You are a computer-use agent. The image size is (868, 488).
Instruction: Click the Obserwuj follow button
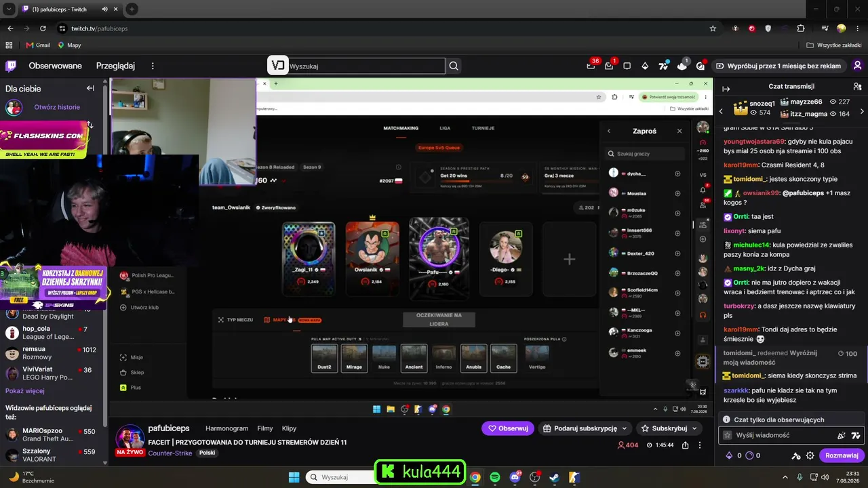click(x=508, y=428)
